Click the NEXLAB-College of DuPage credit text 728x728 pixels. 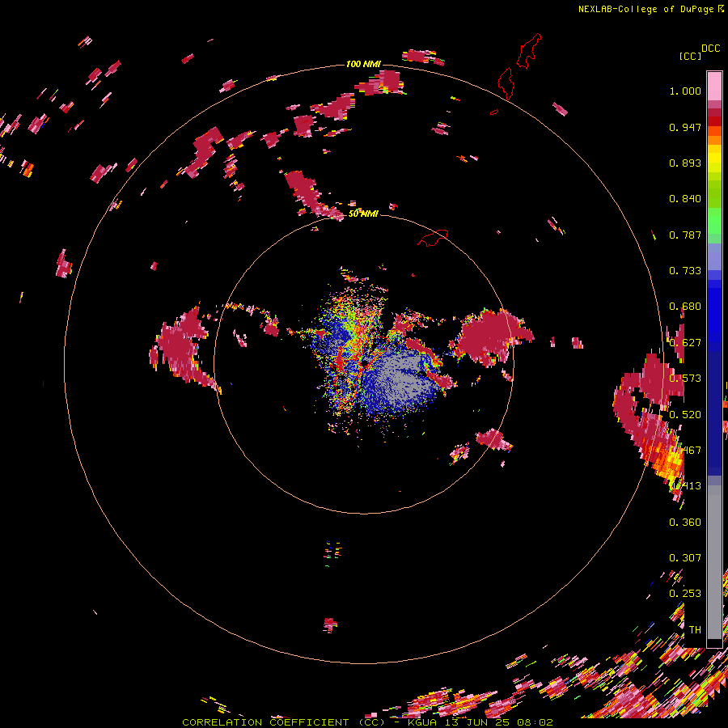coord(650,9)
